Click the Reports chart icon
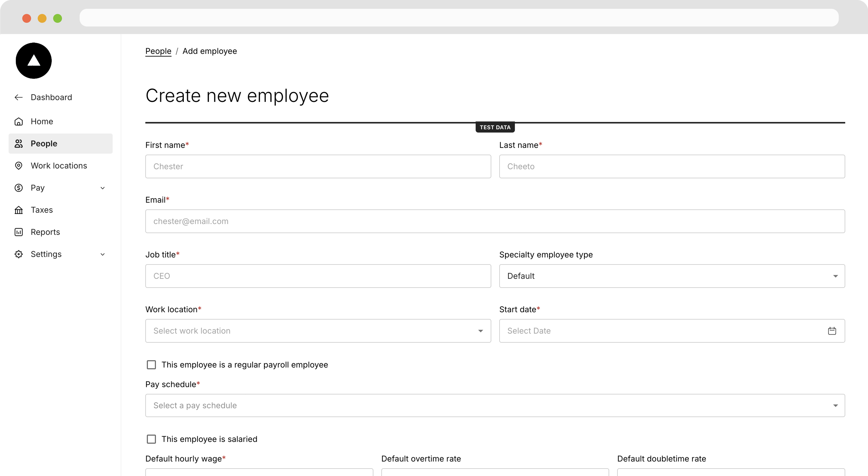This screenshot has width=868, height=476. (x=19, y=232)
